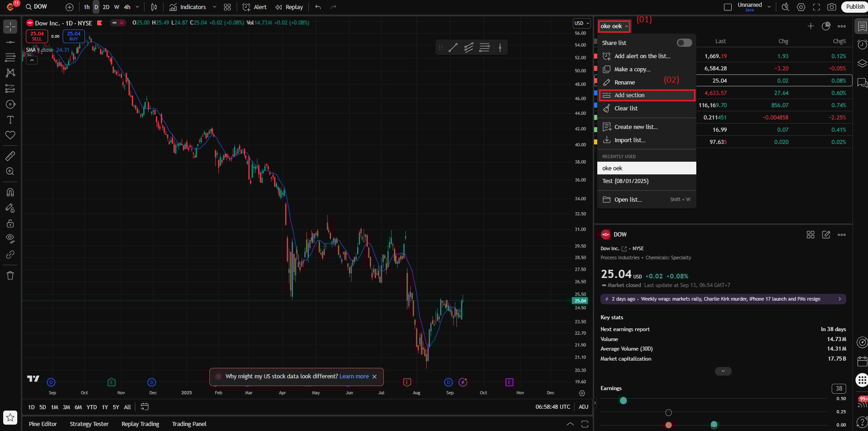The width and height of the screenshot is (868, 431).
Task: Toggle lock all drawings
Action: pos(10,223)
